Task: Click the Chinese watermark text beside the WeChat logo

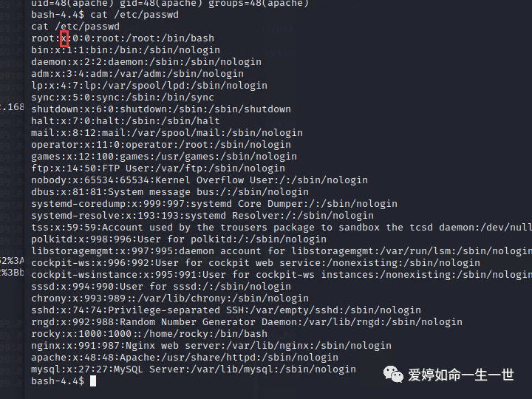Action: point(461,375)
